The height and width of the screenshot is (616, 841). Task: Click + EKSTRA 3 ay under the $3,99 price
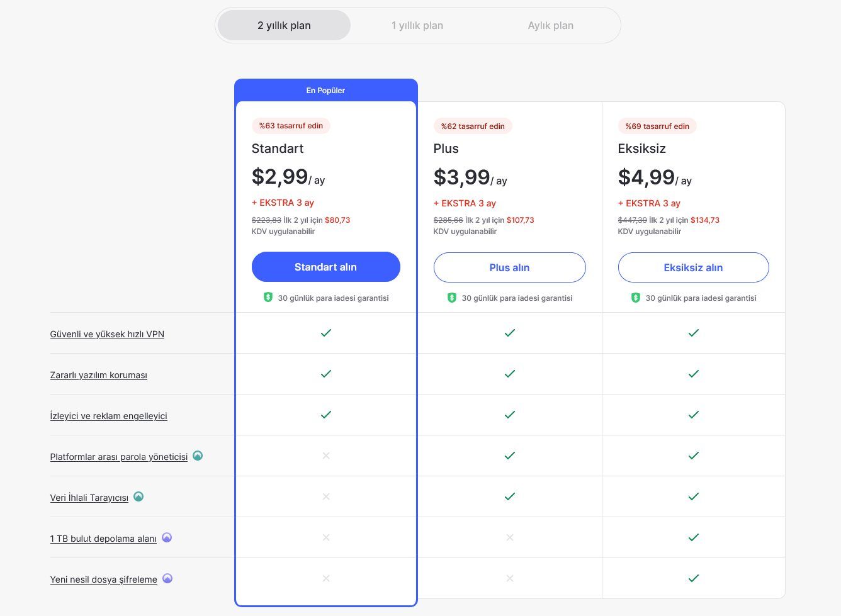tap(465, 203)
